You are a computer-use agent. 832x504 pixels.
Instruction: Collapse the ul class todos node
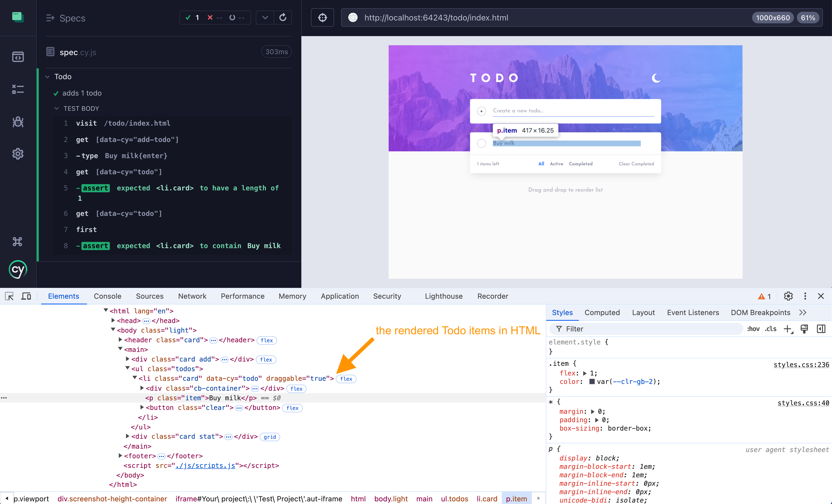pos(128,368)
